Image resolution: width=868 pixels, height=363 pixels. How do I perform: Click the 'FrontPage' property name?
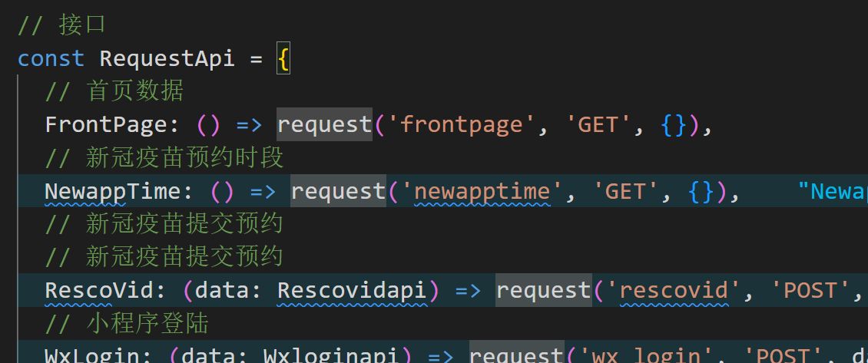click(106, 125)
